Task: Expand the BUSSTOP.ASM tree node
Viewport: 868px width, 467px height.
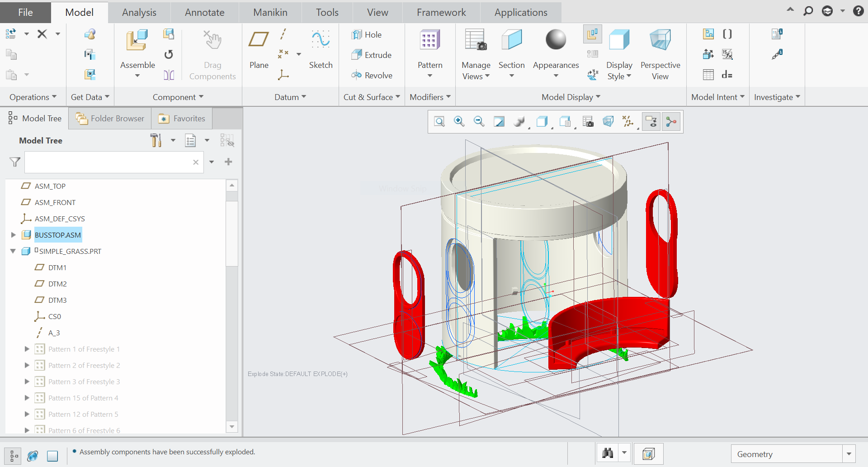Action: tap(14, 235)
